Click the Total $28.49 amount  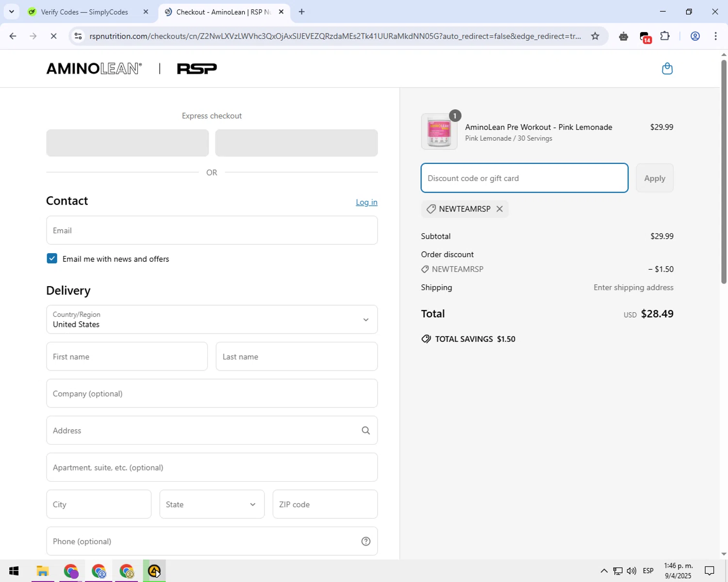657,314
